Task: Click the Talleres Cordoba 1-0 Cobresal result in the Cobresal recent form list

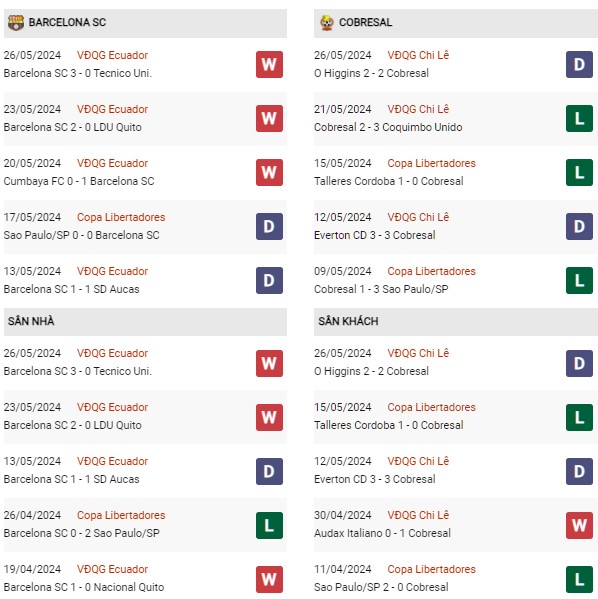Action: pos(389,181)
